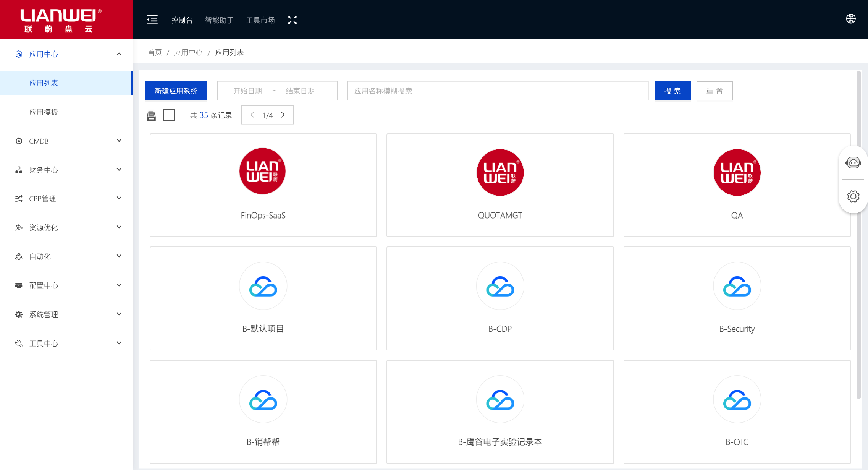Expand the 财务中心 menu chevron
Viewport: 868px width, 470px height.
(x=119, y=169)
